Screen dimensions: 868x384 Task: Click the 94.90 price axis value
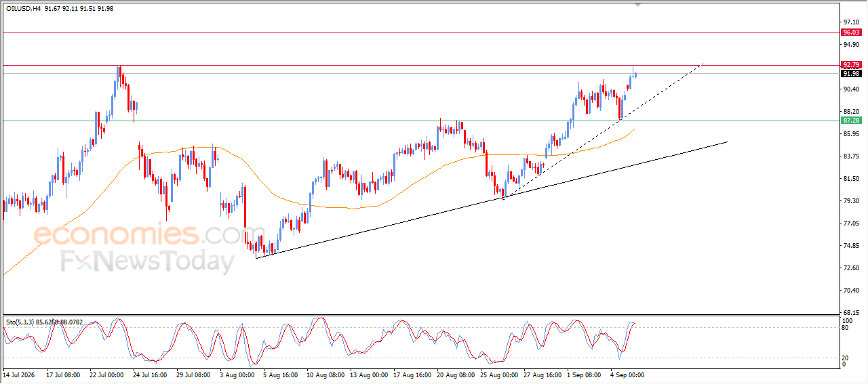[851, 45]
